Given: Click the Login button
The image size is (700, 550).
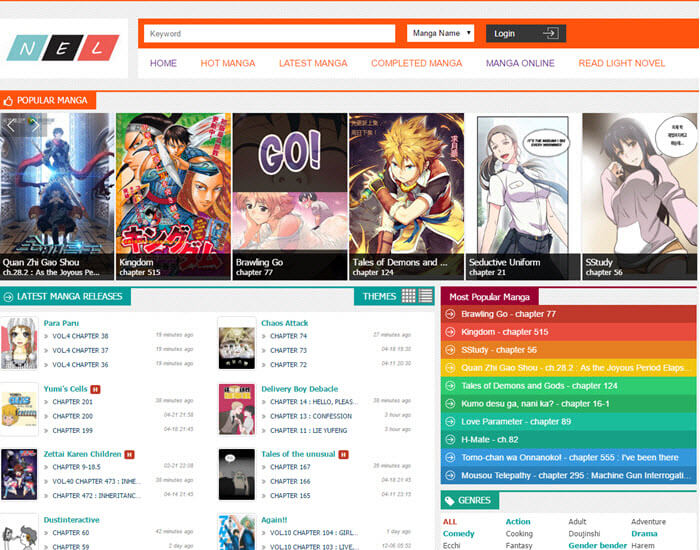Looking at the screenshot, I should tap(526, 33).
